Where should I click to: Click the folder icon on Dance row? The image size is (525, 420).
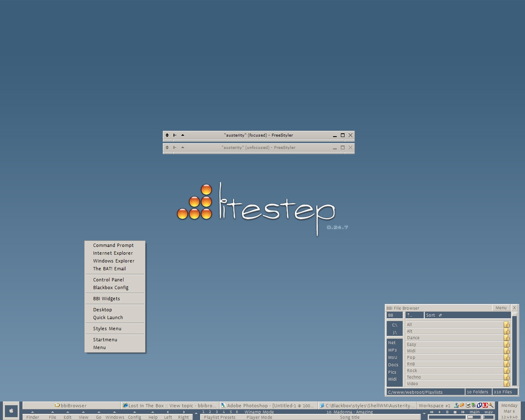point(507,338)
